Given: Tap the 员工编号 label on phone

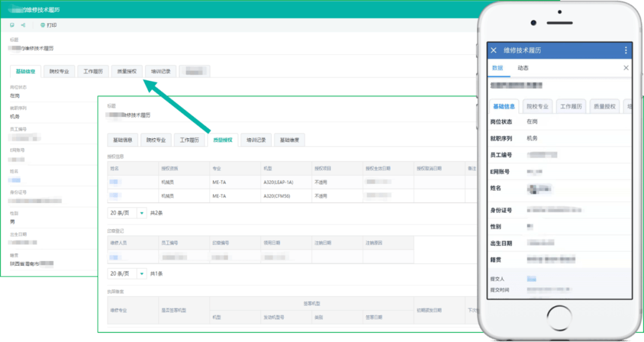Looking at the screenshot, I should click(x=501, y=155).
